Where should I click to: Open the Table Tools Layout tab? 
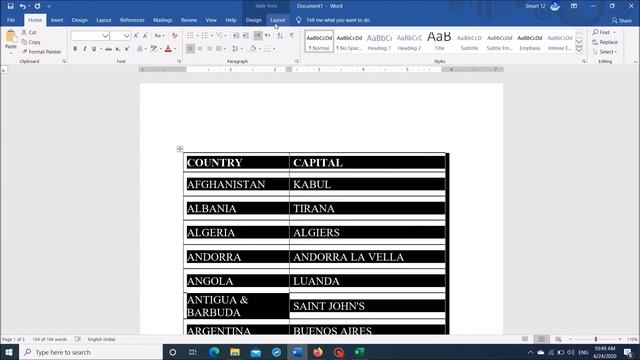pos(278,20)
